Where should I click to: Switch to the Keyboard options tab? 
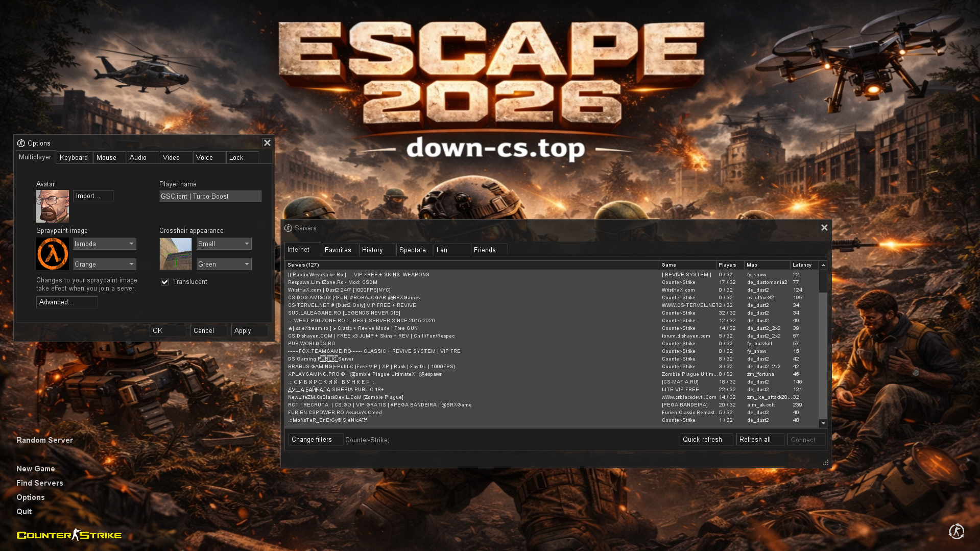[x=74, y=157]
